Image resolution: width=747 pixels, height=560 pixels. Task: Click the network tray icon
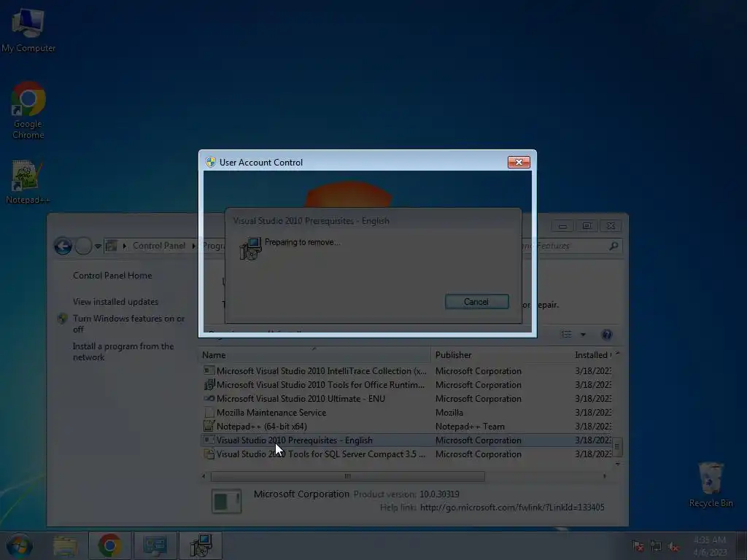tap(656, 546)
